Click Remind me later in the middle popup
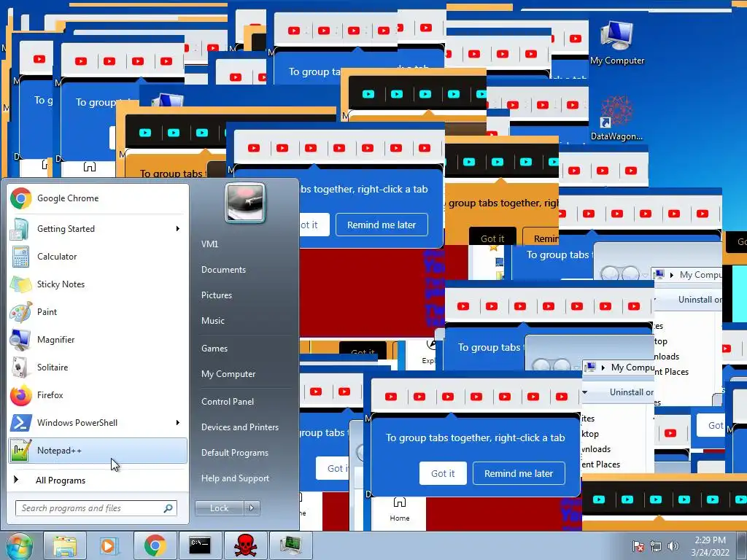Image resolution: width=747 pixels, height=560 pixels. click(382, 225)
